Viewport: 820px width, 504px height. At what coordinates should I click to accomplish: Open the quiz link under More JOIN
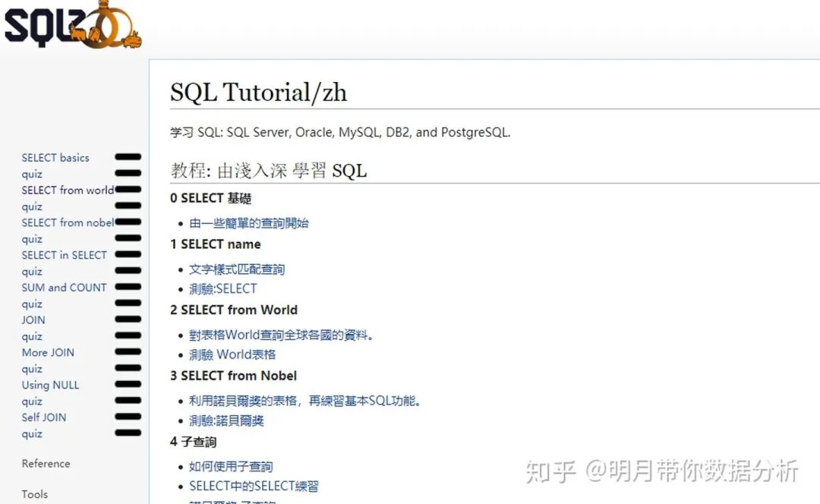[32, 369]
